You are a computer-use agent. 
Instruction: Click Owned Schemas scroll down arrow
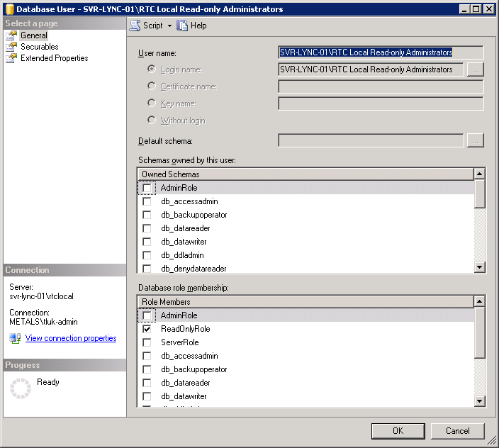click(479, 267)
